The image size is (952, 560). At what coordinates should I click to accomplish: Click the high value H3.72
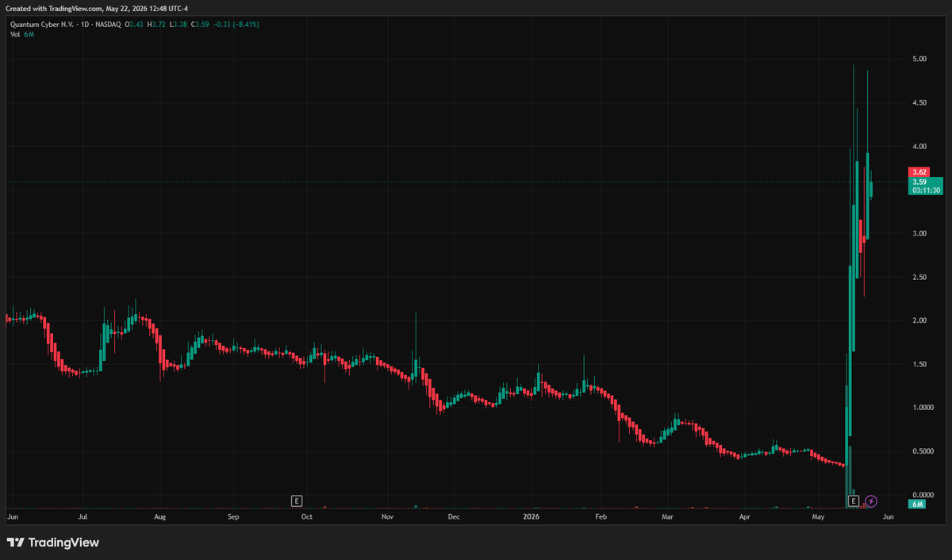coord(155,25)
